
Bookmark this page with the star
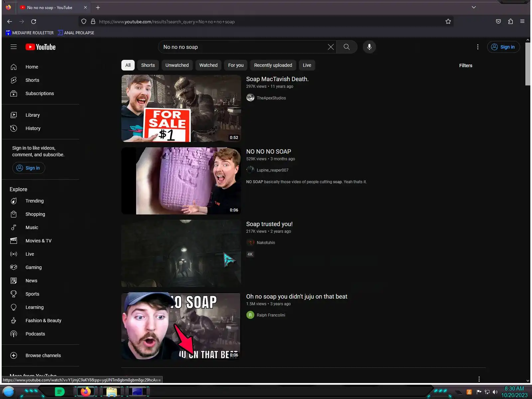click(448, 22)
